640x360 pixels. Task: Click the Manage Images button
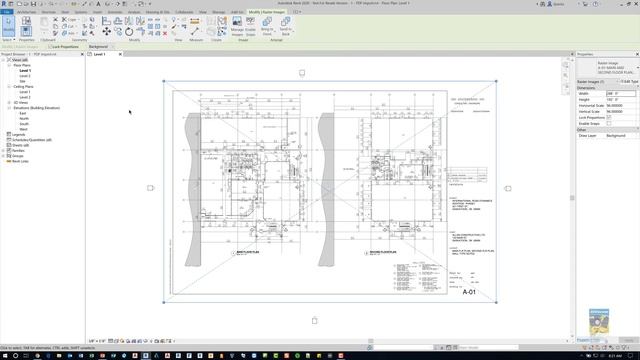point(237,27)
